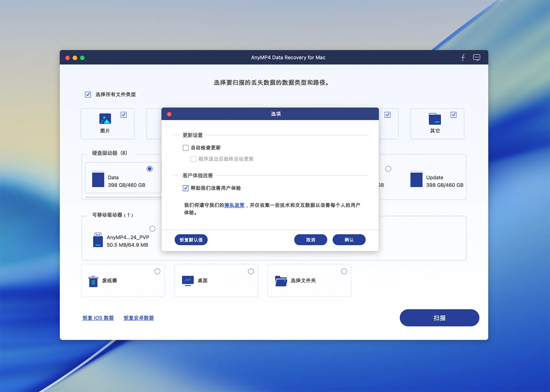
Task: Open the feedback chat icon in title bar
Action: point(477,58)
